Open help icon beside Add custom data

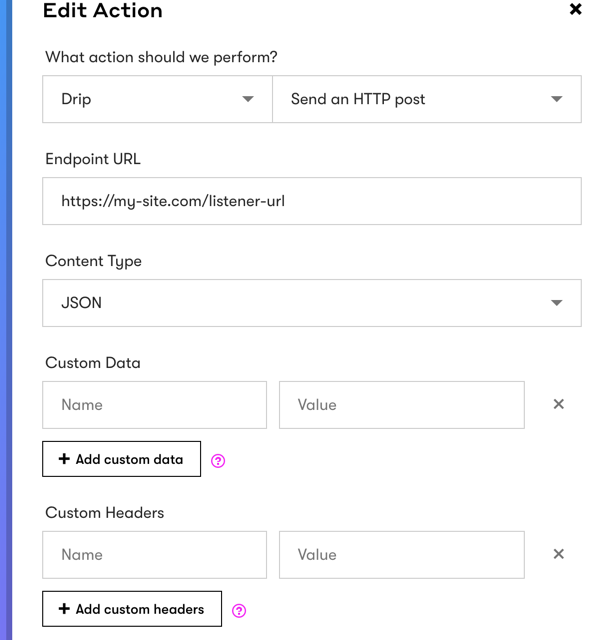pos(218,461)
